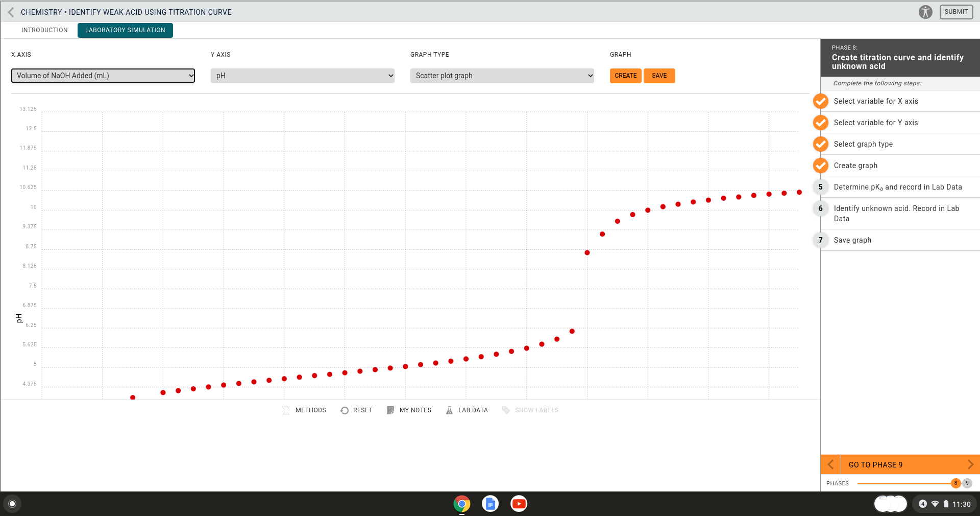Open the accessibility options icon
This screenshot has width=980, height=516.
[x=925, y=12]
